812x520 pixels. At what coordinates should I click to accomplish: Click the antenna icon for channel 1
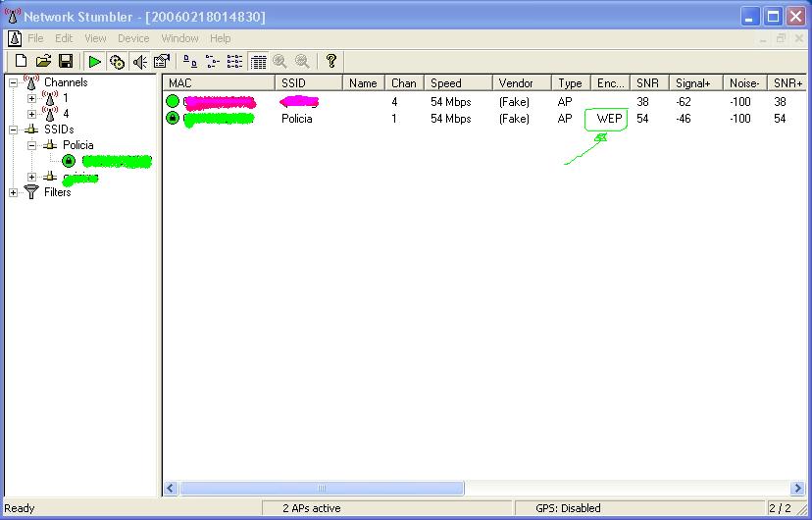(x=50, y=97)
